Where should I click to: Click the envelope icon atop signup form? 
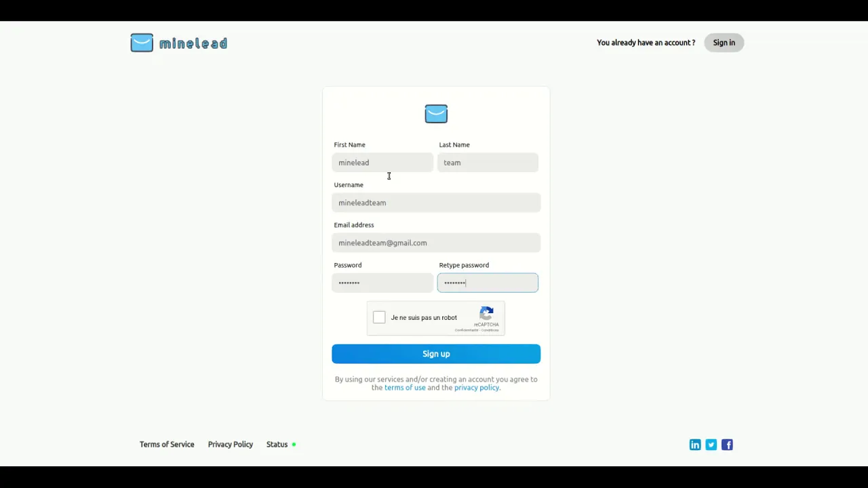(436, 114)
